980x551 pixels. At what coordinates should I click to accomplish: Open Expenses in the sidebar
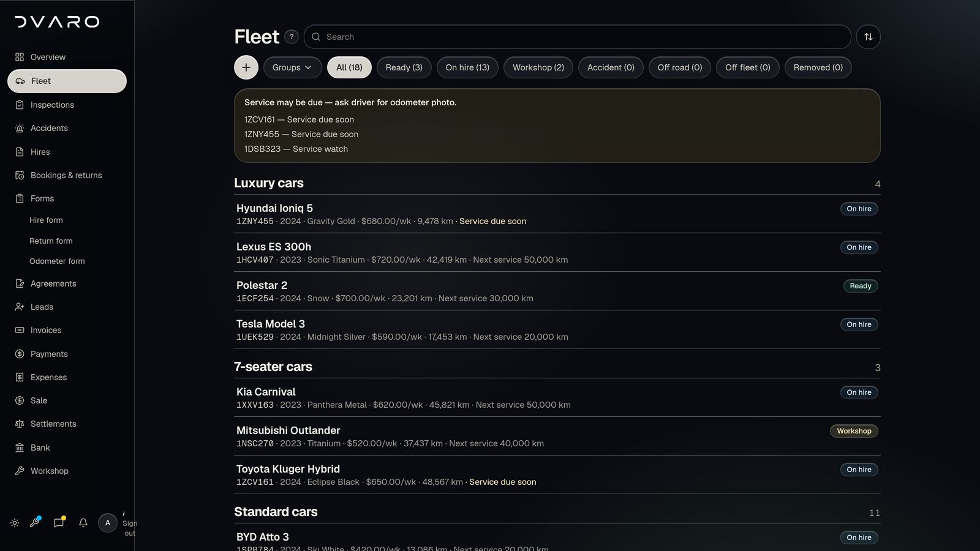[x=67, y=377]
